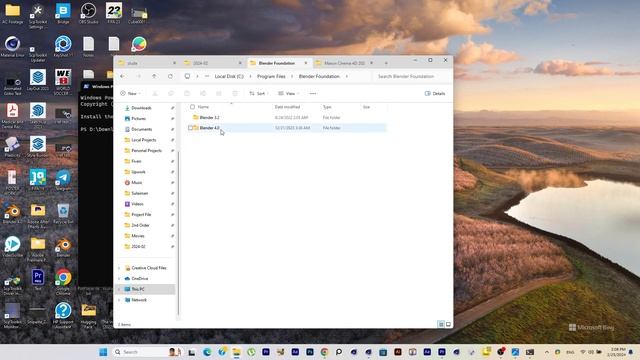Open Videos in the sidebar
This screenshot has width=640, height=360.
[137, 204]
